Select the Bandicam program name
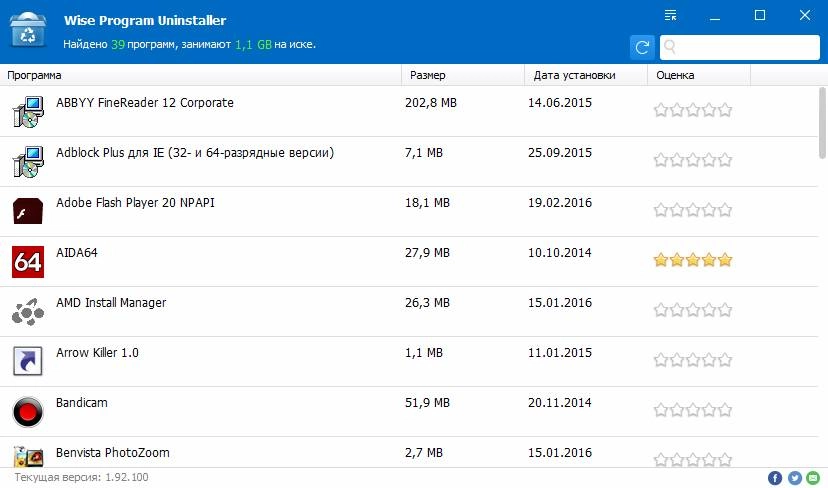The height and width of the screenshot is (488, 828). [x=82, y=402]
